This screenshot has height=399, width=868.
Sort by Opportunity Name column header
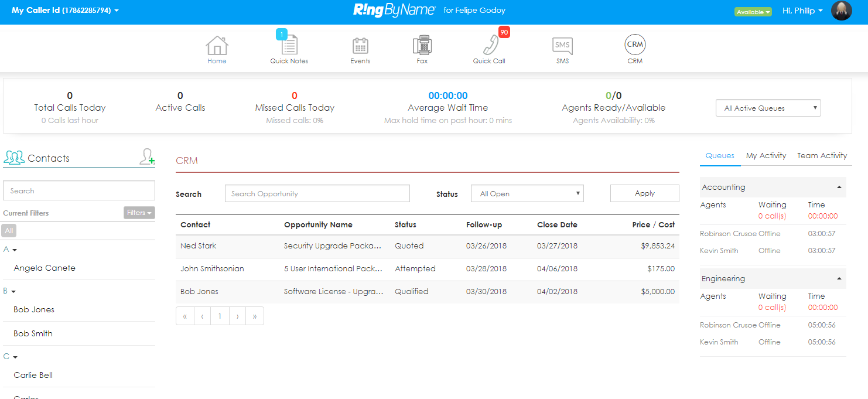[318, 224]
